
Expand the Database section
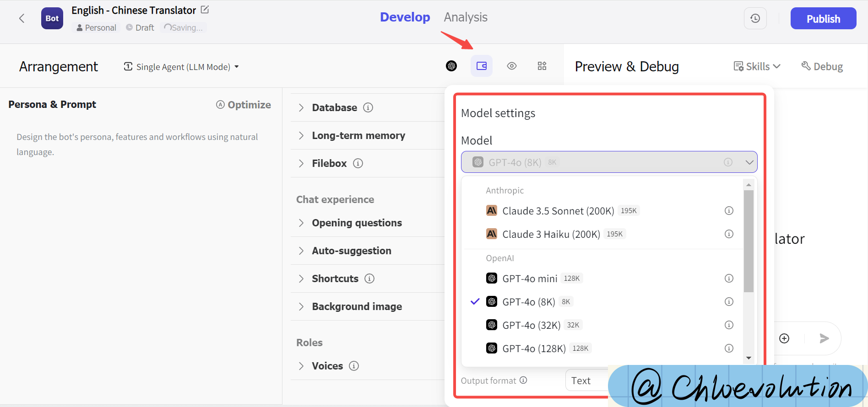[x=301, y=107]
